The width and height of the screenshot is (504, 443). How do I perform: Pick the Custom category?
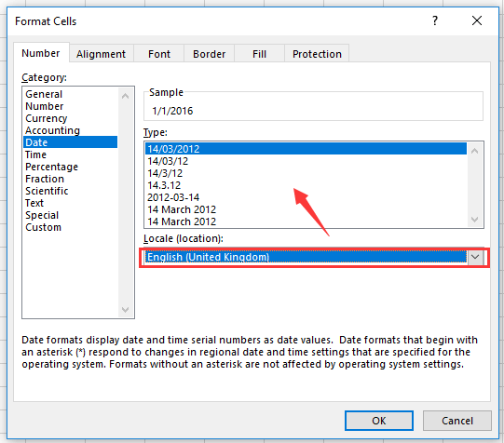point(44,227)
